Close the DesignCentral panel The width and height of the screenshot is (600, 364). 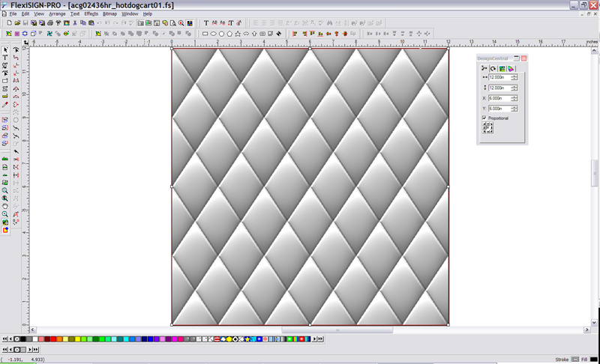pyautogui.click(x=523, y=58)
